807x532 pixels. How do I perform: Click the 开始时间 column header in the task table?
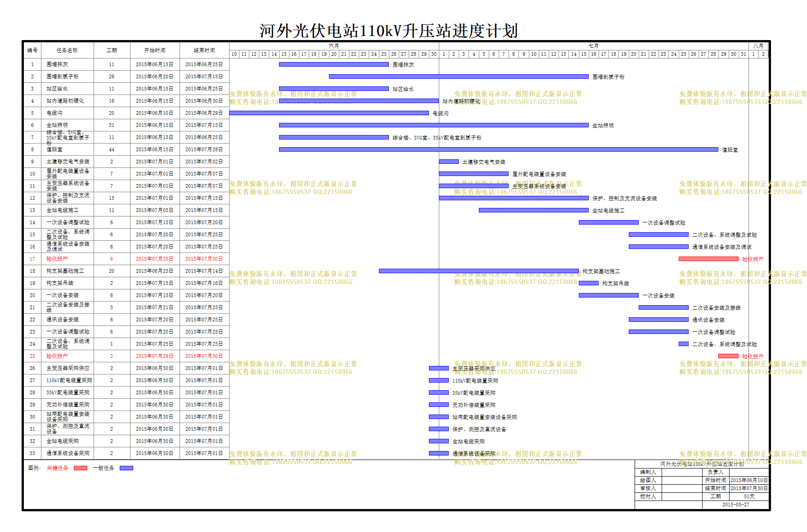(x=155, y=50)
